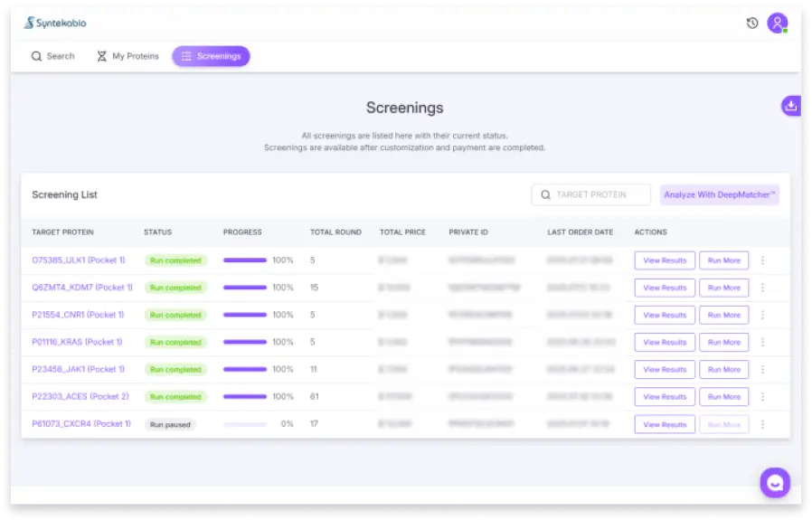Click the Syntekabio logo
This screenshot has height=520, width=812.
(55, 24)
